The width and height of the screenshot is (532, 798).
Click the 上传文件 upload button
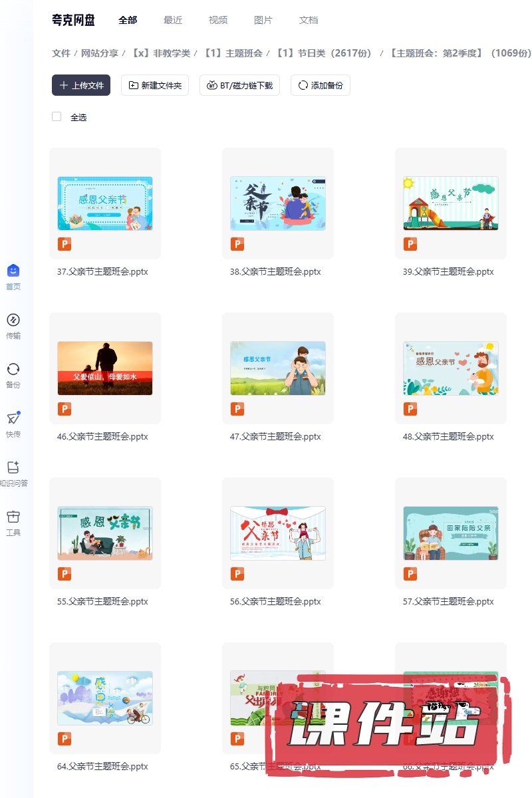(81, 85)
